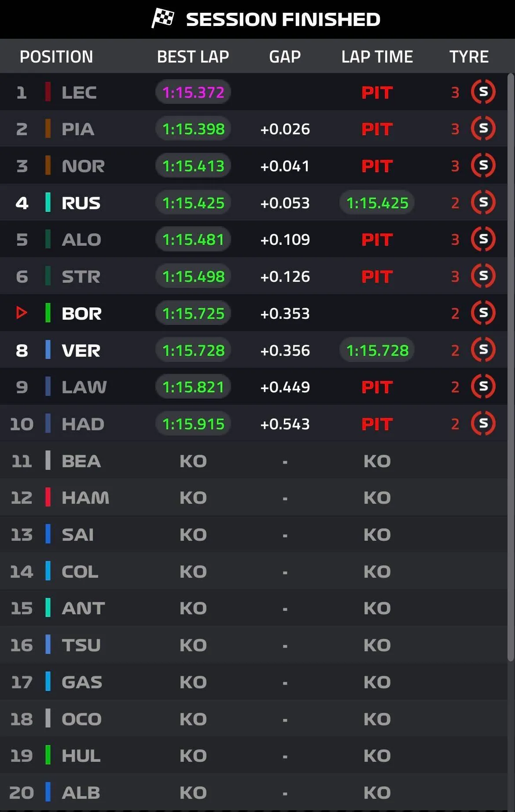Select the TYRE column header
Screen dimensions: 515x812
pos(469,56)
